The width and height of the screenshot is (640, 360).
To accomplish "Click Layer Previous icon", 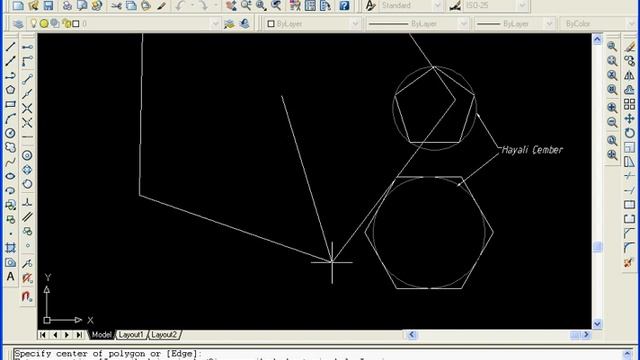I will click(x=244, y=24).
